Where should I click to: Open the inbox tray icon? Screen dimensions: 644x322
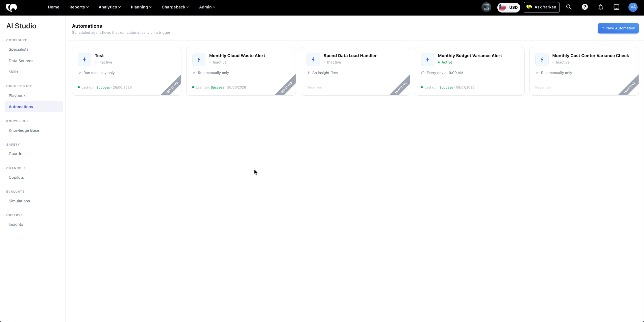click(616, 7)
